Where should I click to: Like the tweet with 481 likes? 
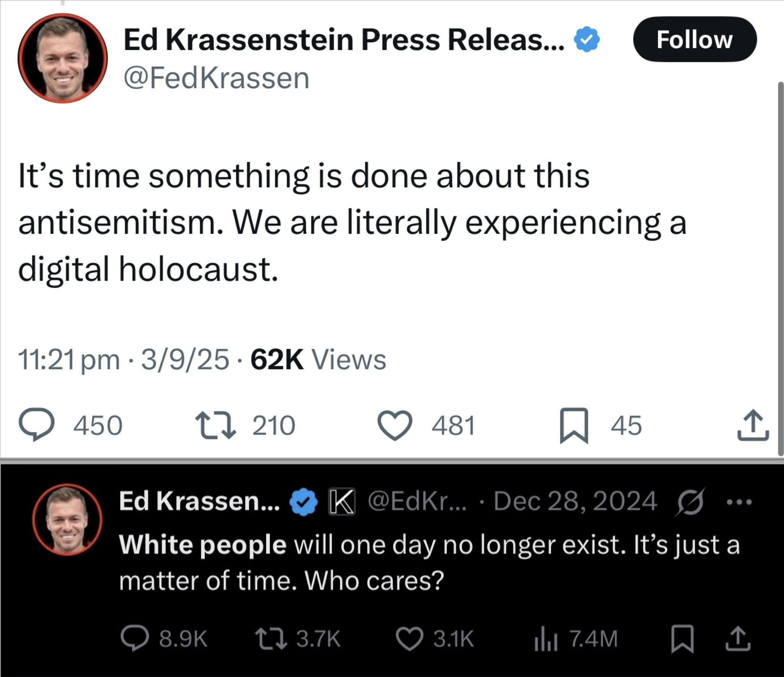(395, 425)
